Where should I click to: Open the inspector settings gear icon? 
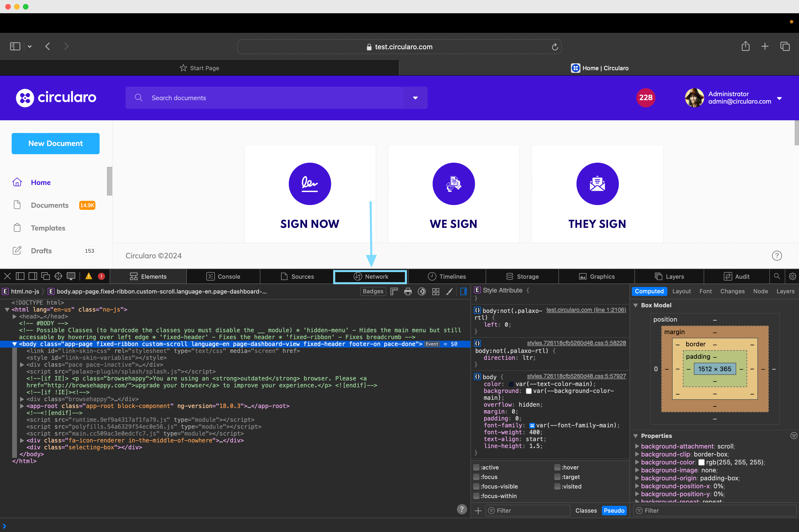792,277
